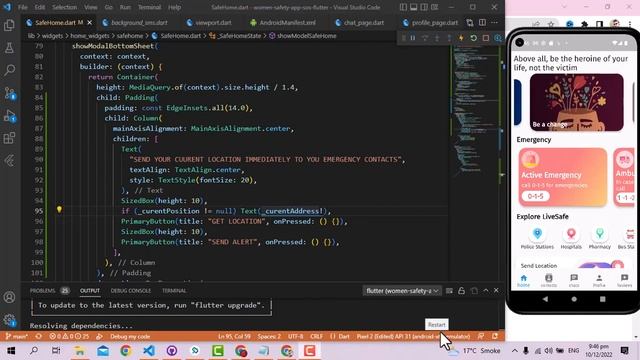
Task: Switch to the TERMINAL panel tab
Action: (x=174, y=291)
